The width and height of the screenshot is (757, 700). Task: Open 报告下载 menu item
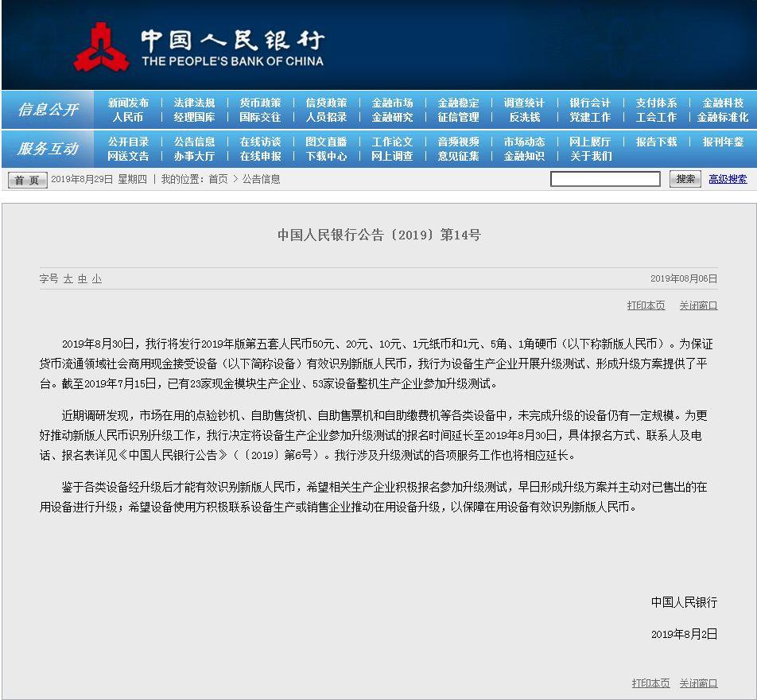tap(656, 142)
